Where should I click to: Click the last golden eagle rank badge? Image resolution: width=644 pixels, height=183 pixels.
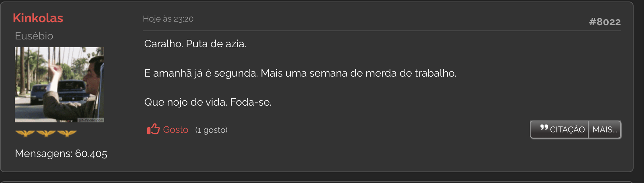click(67, 133)
